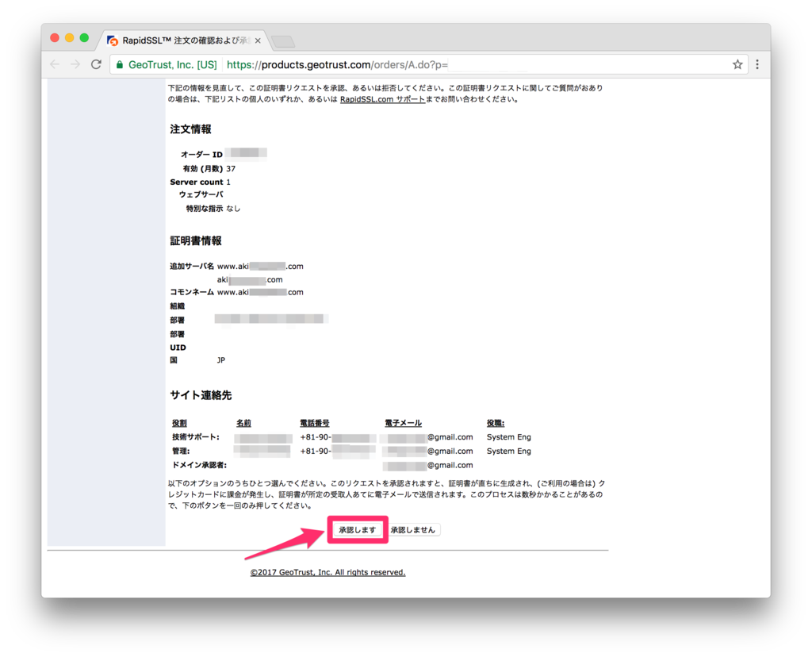Click the 管理: row label

tap(181, 451)
